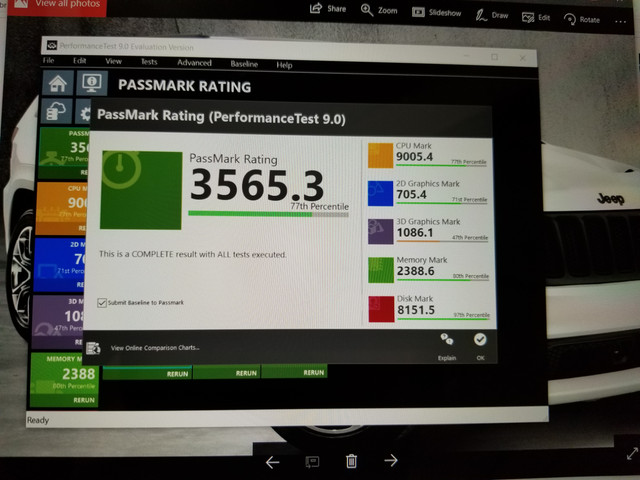Click the purple 3D Graphics Mark icon
640x480 pixels.
[380, 231]
